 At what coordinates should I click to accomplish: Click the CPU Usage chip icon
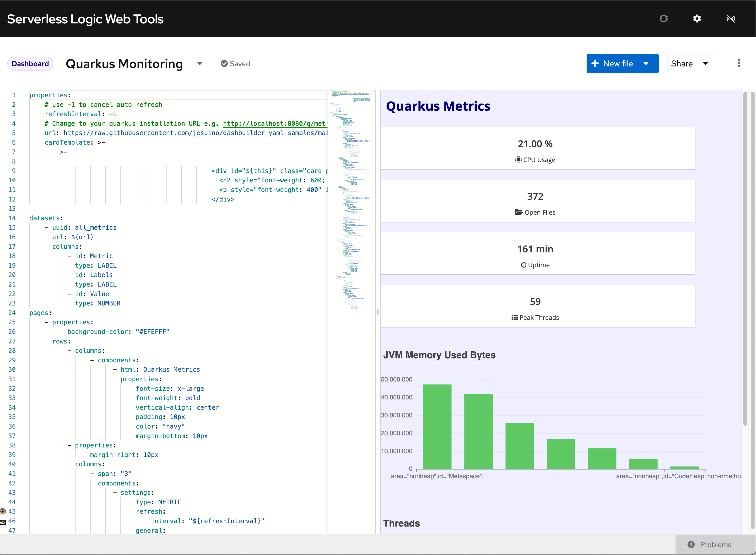[x=518, y=160]
